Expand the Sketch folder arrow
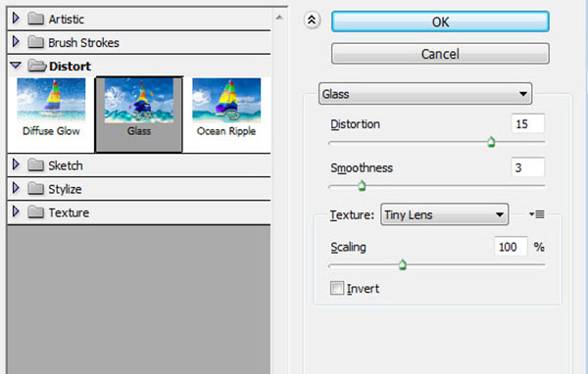Viewport: 588px width, 374px height. pyautogui.click(x=16, y=164)
